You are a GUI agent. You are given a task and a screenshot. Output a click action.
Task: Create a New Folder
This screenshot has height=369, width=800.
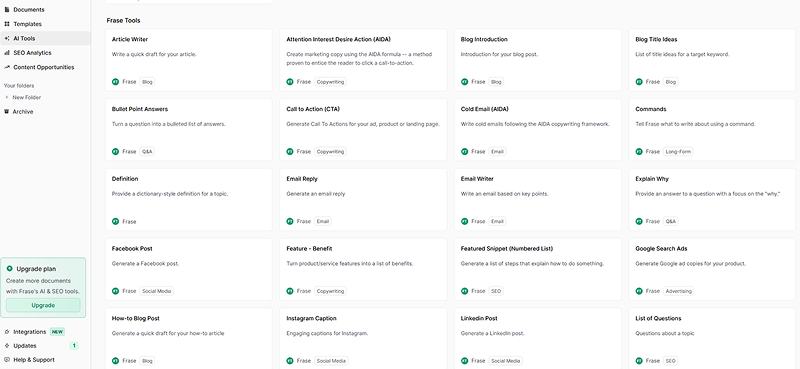(27, 97)
